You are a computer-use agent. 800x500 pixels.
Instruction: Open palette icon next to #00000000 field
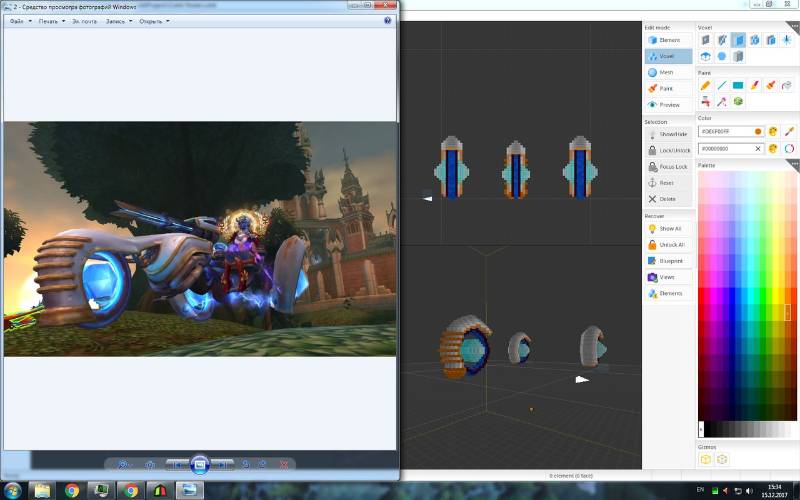click(x=773, y=148)
